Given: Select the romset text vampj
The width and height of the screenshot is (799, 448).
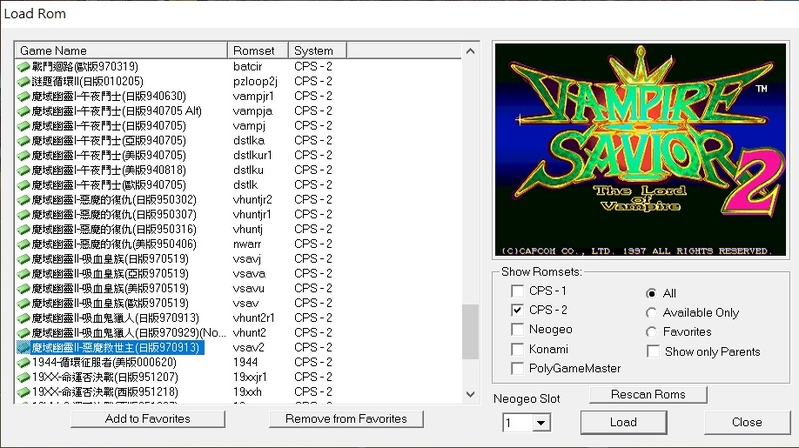Looking at the screenshot, I should pyautogui.click(x=249, y=126).
